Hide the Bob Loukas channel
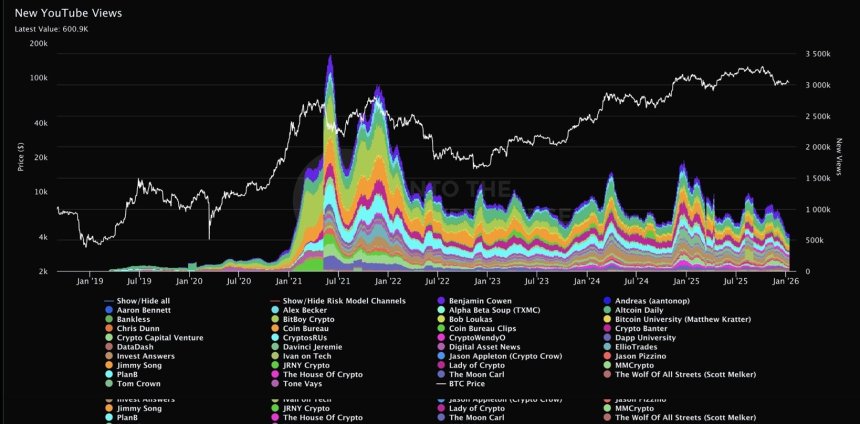The height and width of the screenshot is (424, 860). 465,319
